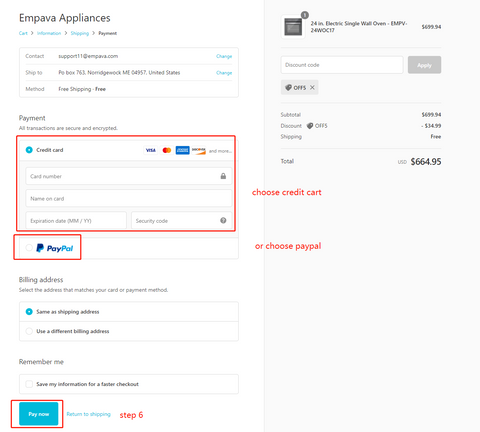Screen dimensions: 480x432
Task: Click the Discover card icon
Action: coord(199,150)
